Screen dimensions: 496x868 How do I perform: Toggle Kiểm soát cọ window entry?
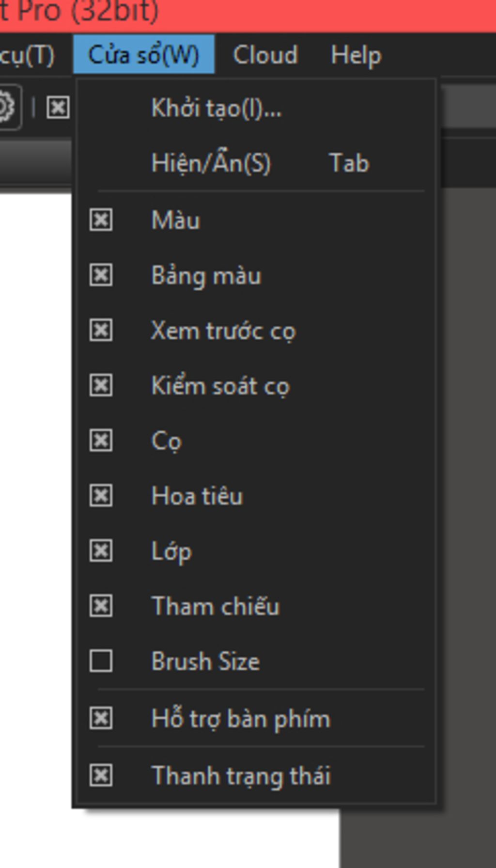point(101,386)
